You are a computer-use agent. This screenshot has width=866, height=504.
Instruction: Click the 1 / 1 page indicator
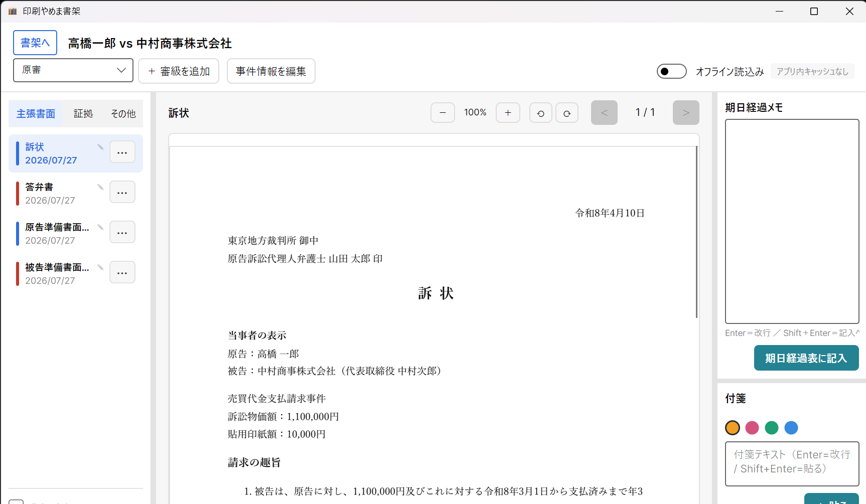coord(645,112)
